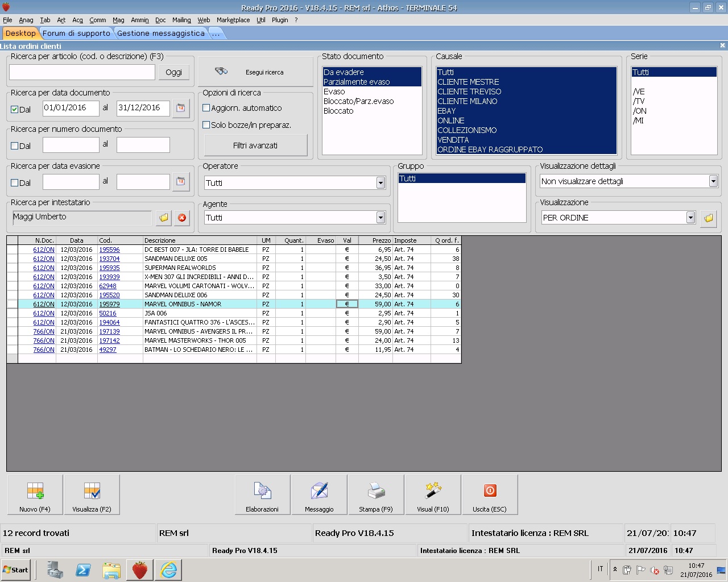This screenshot has width=728, height=582.
Task: Print with the Stampa (F9) icon
Action: [x=376, y=494]
